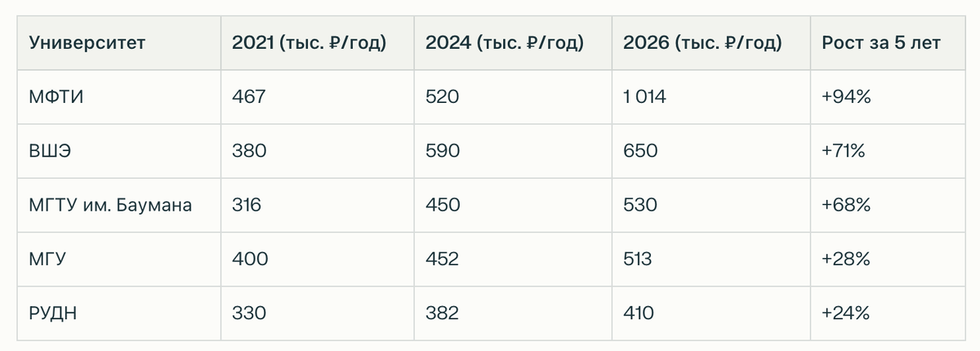Click the ВШЭ university cell
The height and width of the screenshot is (351, 980).
(51, 151)
